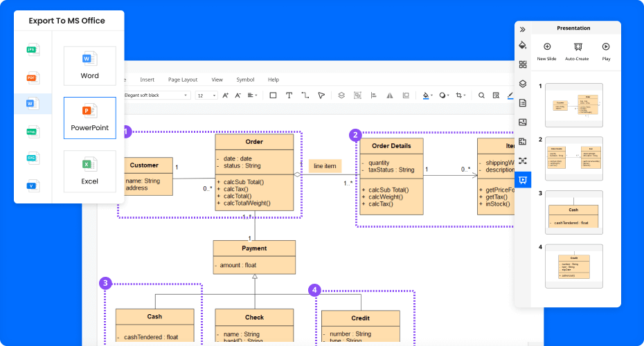Select the JPG export format icon
Image resolution: width=644 pixels, height=346 pixels.
pos(33,50)
